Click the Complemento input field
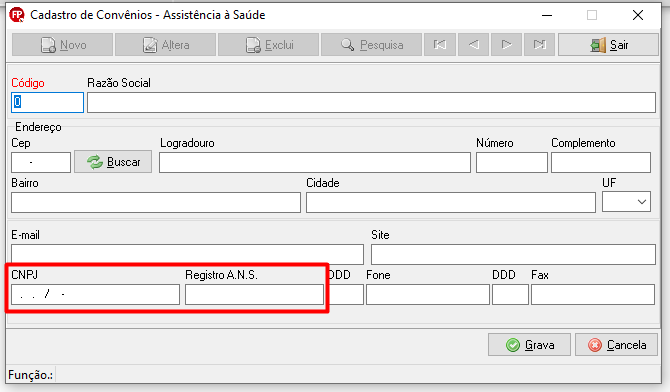Screen dimensions: 670x392 click(x=601, y=162)
